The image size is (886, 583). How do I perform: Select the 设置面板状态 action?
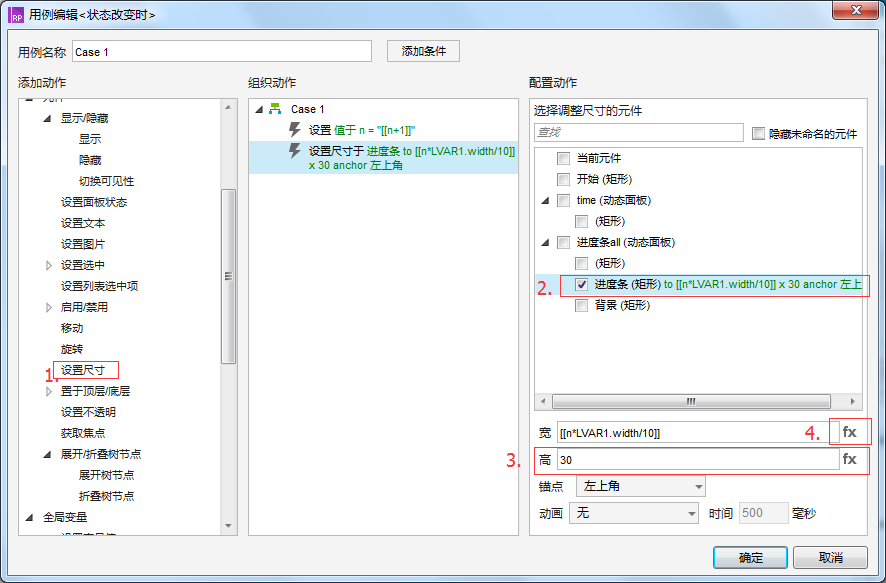click(x=94, y=202)
